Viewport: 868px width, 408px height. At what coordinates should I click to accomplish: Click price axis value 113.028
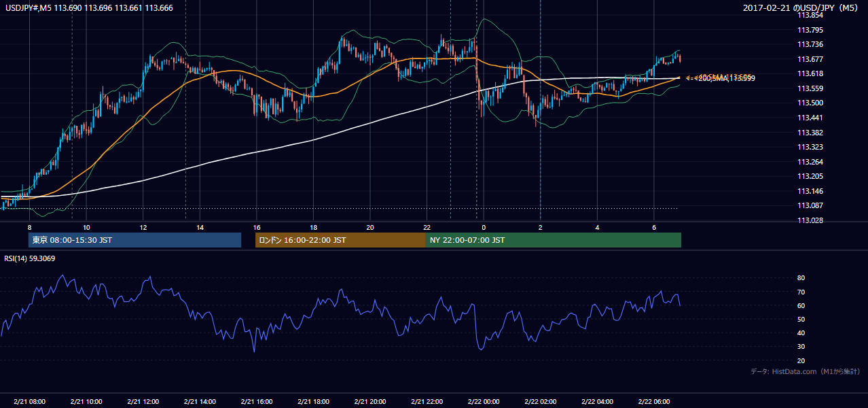810,220
